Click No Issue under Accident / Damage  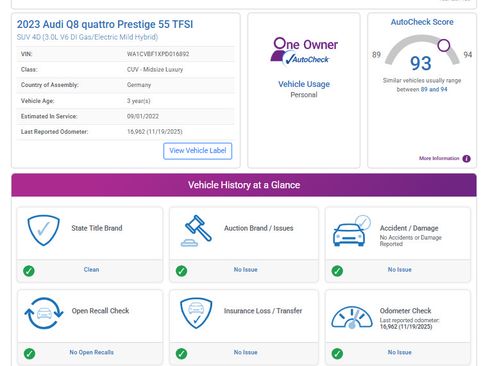399,269
